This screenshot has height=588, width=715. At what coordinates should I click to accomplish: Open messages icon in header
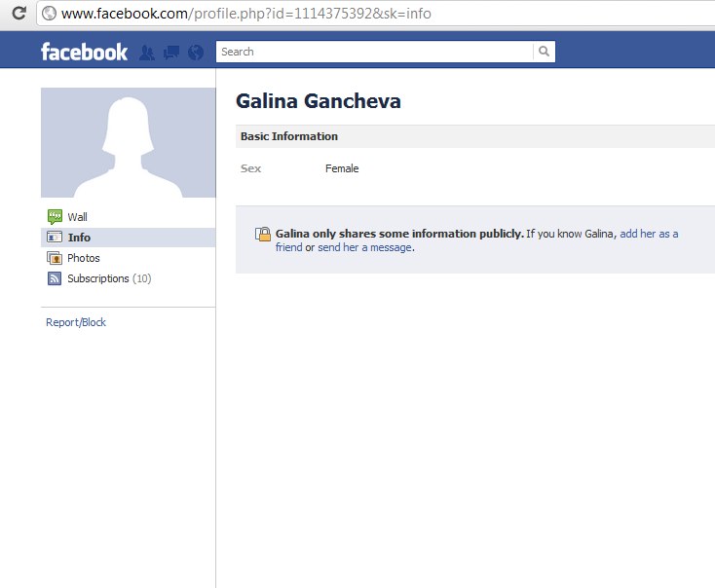(171, 53)
